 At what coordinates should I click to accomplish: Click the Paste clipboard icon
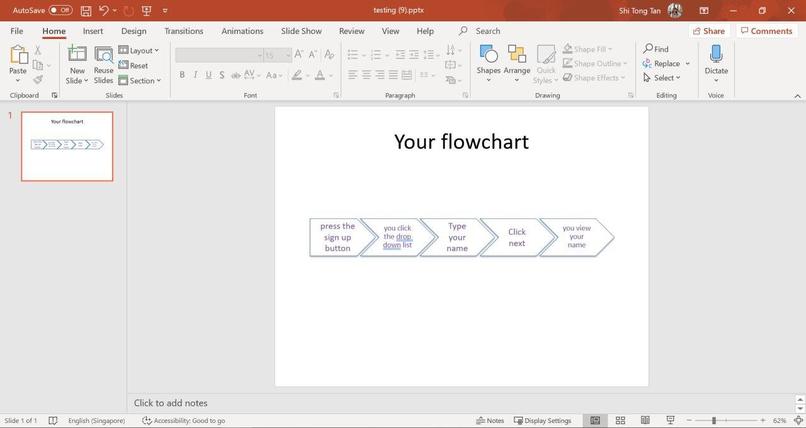click(19, 55)
